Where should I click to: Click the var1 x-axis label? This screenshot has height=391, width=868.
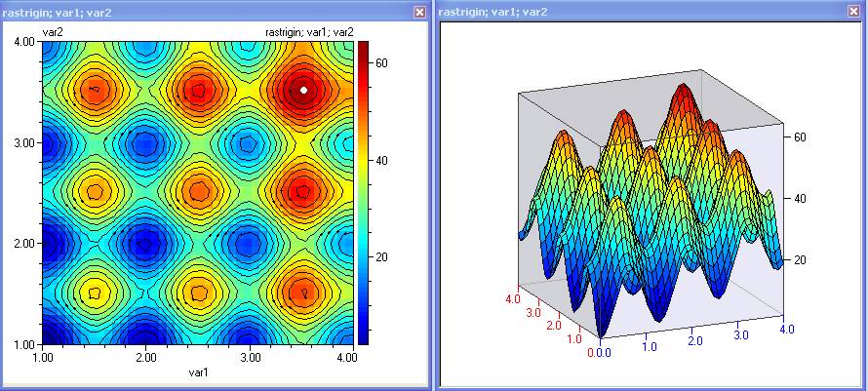click(x=198, y=373)
